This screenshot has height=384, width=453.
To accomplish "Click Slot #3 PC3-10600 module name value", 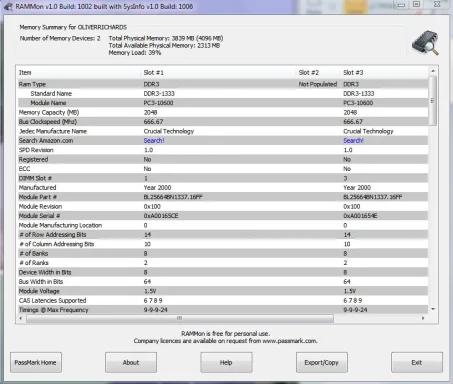I will 358,103.
